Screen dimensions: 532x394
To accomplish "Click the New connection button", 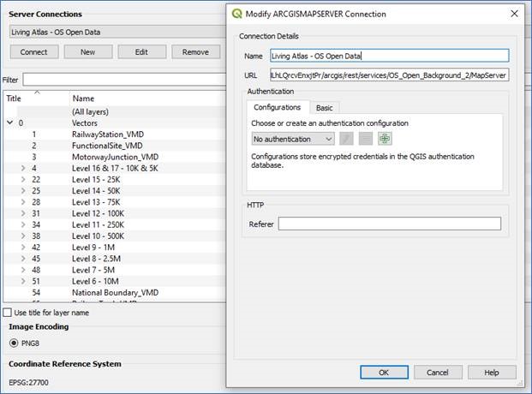I will click(x=88, y=52).
